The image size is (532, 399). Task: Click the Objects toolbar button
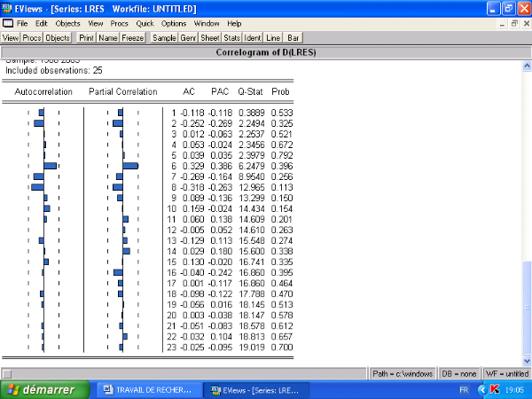pos(58,37)
